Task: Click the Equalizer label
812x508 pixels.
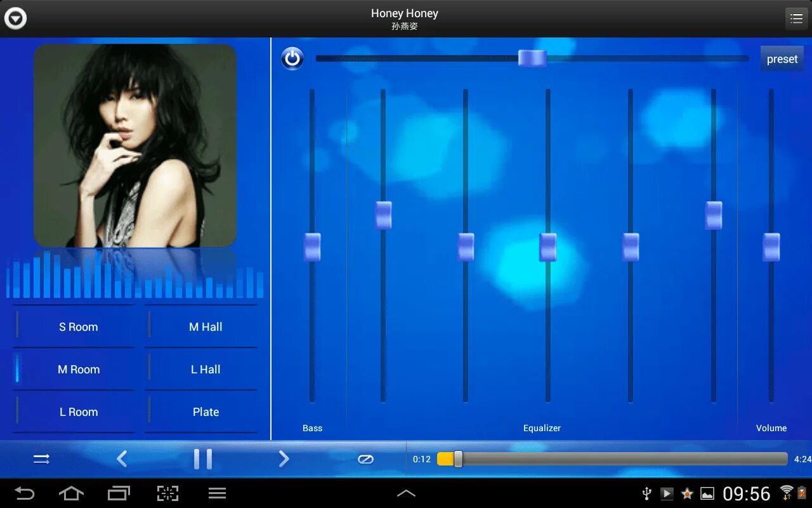Action: pyautogui.click(x=542, y=428)
